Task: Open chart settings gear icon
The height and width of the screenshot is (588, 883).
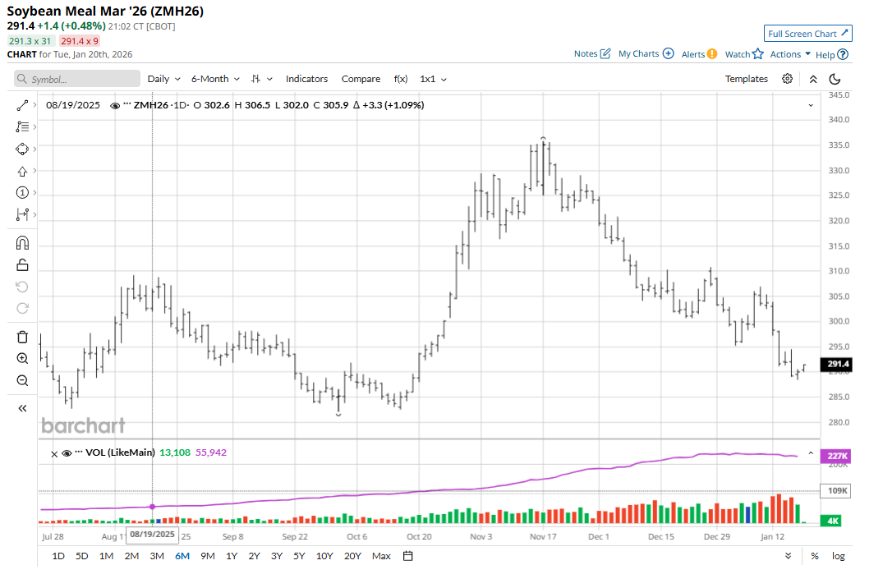Action: pos(787,79)
